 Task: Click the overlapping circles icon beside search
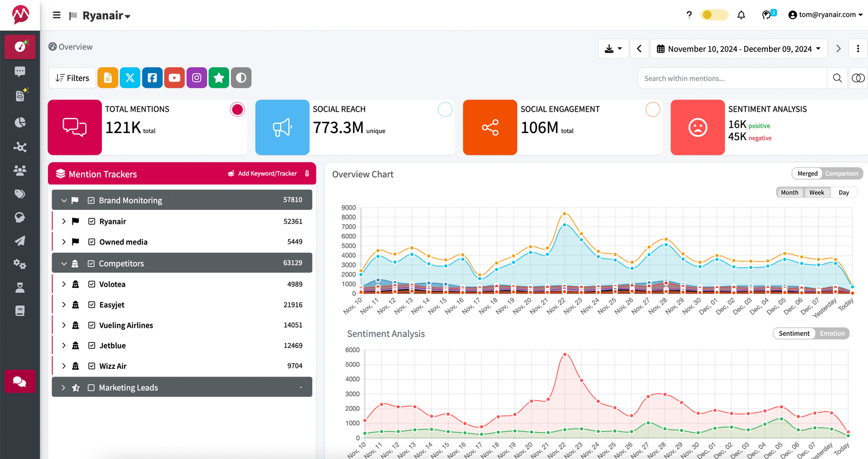coord(858,78)
